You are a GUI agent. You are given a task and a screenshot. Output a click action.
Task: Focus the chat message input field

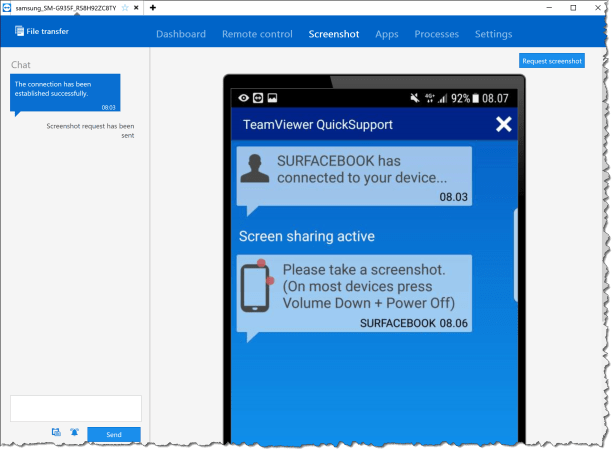click(76, 408)
